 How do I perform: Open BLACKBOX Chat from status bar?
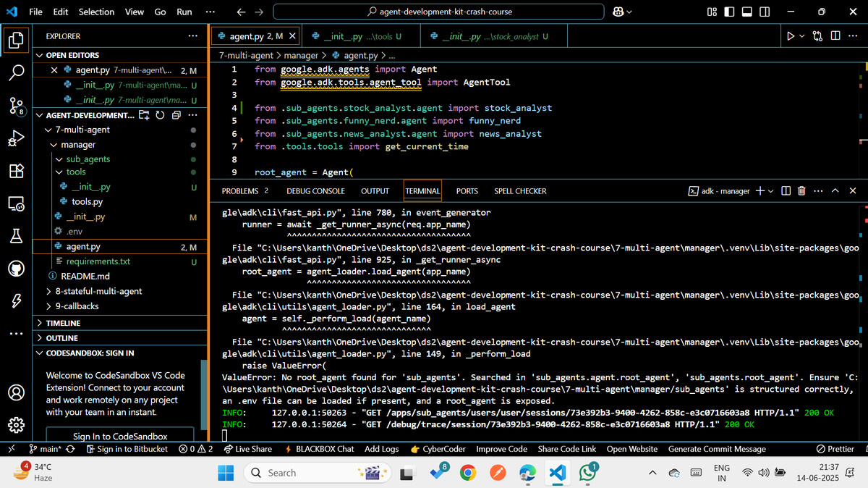[x=320, y=449]
